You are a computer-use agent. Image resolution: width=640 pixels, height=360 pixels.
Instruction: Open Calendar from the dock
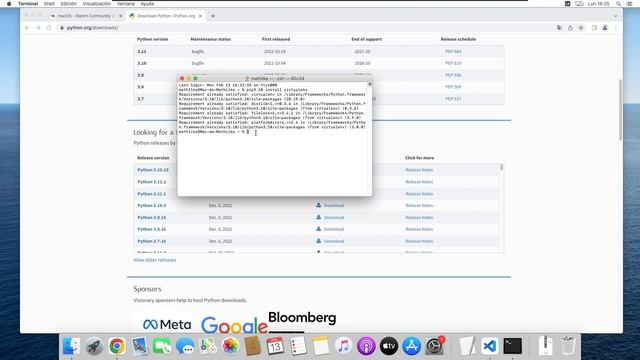275,346
